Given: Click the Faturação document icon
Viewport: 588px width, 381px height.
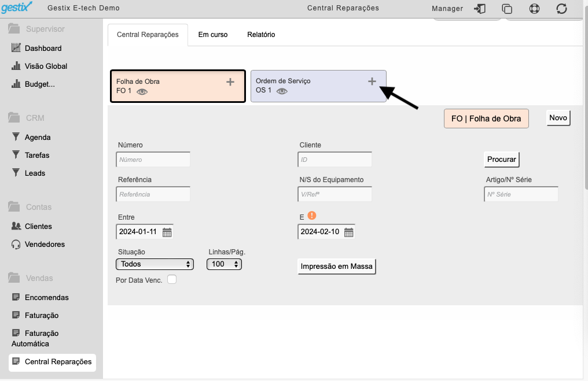Looking at the screenshot, I should [x=16, y=315].
